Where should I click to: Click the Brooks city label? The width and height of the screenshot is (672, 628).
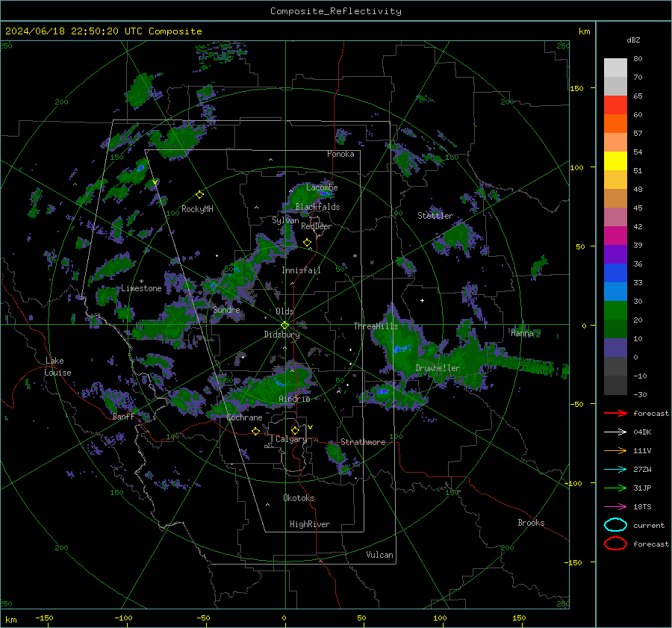pos(531,523)
